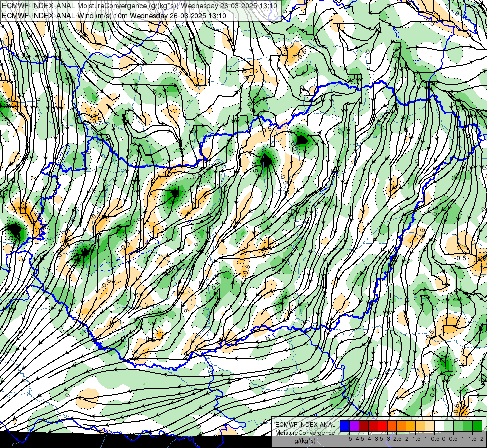Screen dimensions: 487x448
Task: Click the -5 value on the legend scale
Action: (349, 439)
